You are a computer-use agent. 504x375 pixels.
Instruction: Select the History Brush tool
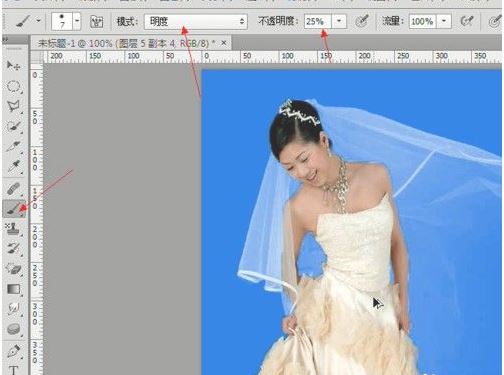coord(13,249)
